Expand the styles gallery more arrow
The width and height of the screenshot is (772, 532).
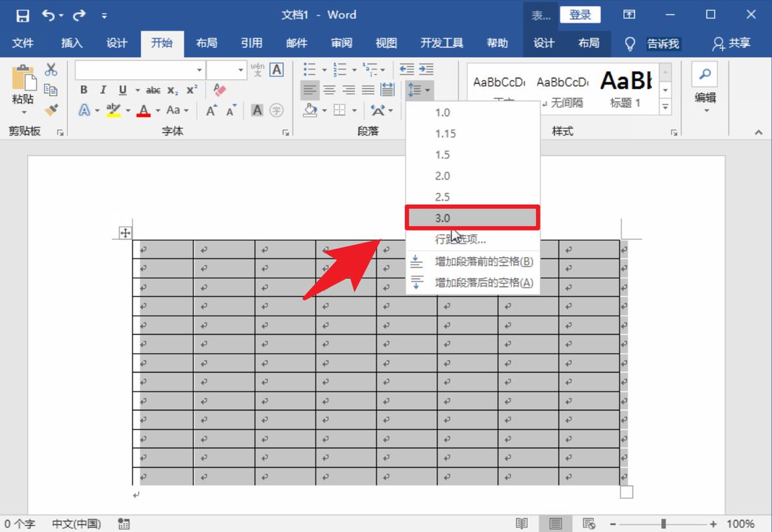click(665, 106)
